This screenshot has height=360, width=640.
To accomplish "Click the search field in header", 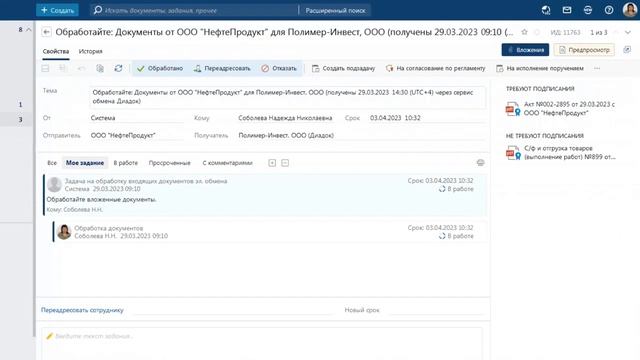I will 194,10.
